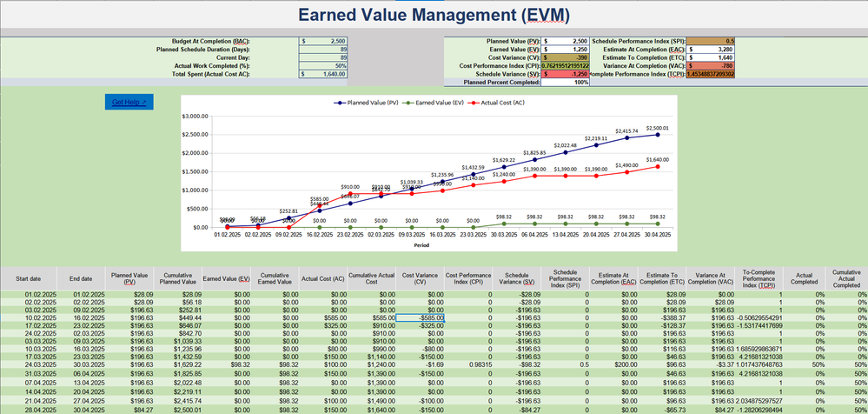This screenshot has height=414, width=868.
Task: Click the Total Spent $1,640.00 cell
Action: pyautogui.click(x=323, y=75)
